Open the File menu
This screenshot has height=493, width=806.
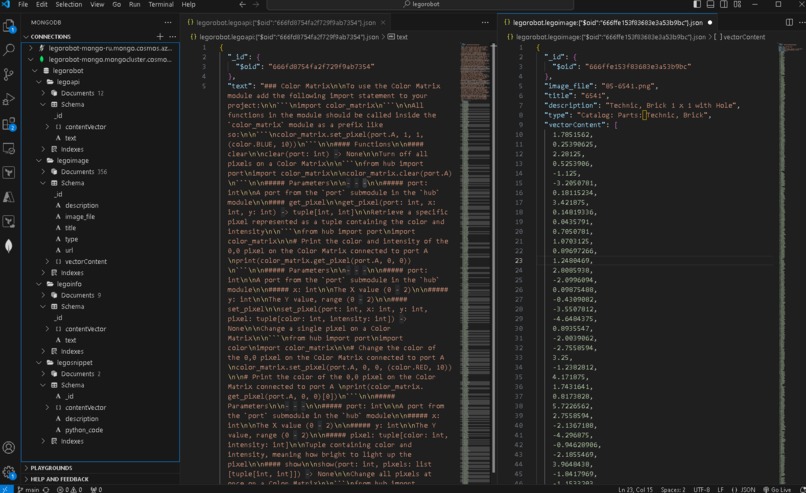(23, 4)
